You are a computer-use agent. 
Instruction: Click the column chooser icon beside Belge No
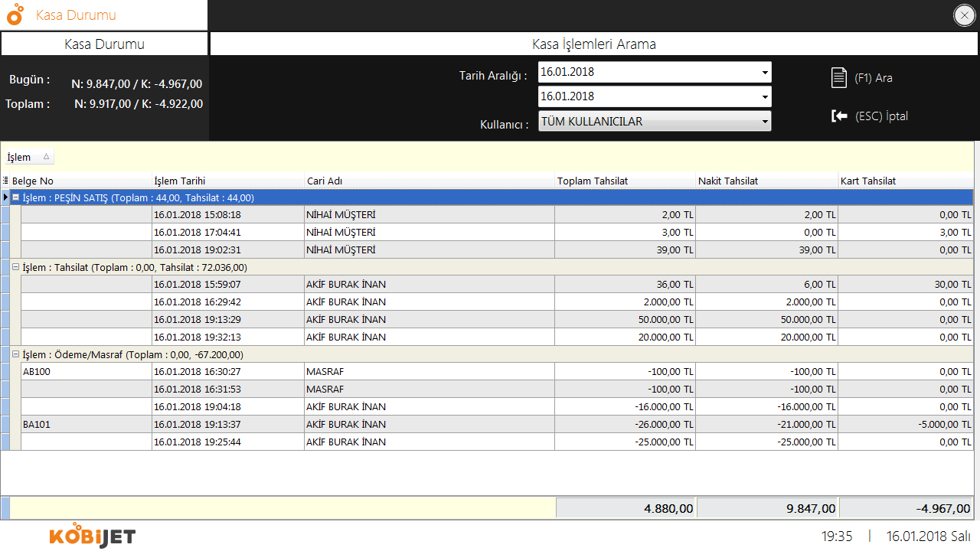[x=6, y=181]
